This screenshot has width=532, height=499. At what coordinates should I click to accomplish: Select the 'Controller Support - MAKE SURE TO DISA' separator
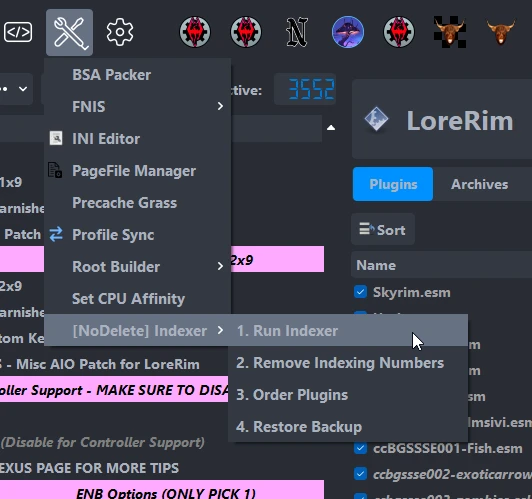click(114, 390)
